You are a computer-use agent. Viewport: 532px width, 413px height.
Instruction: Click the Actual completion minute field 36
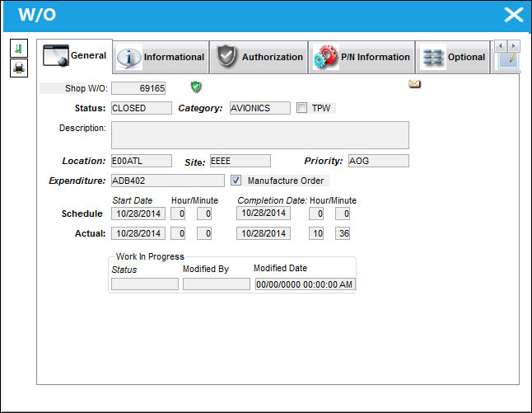click(x=343, y=233)
